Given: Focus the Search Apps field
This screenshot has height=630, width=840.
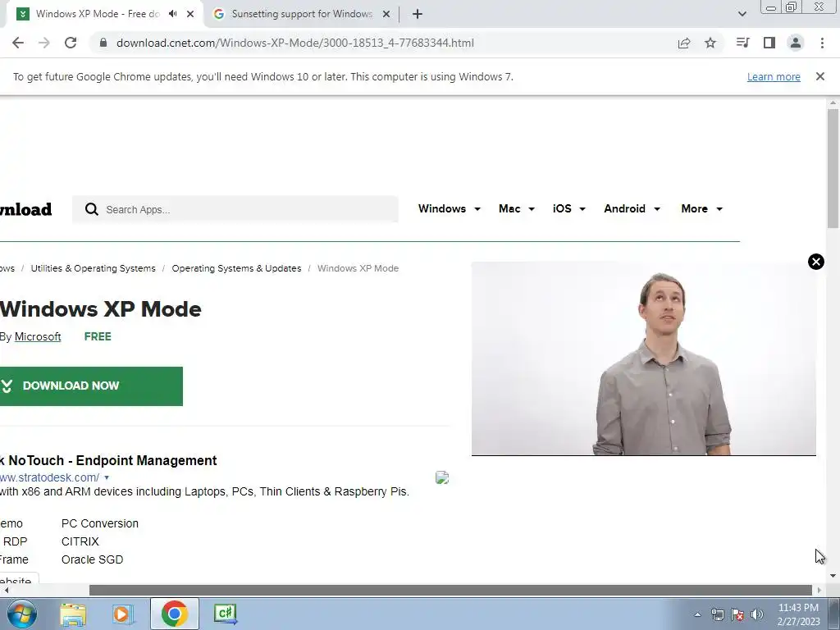Looking at the screenshot, I should 235,209.
